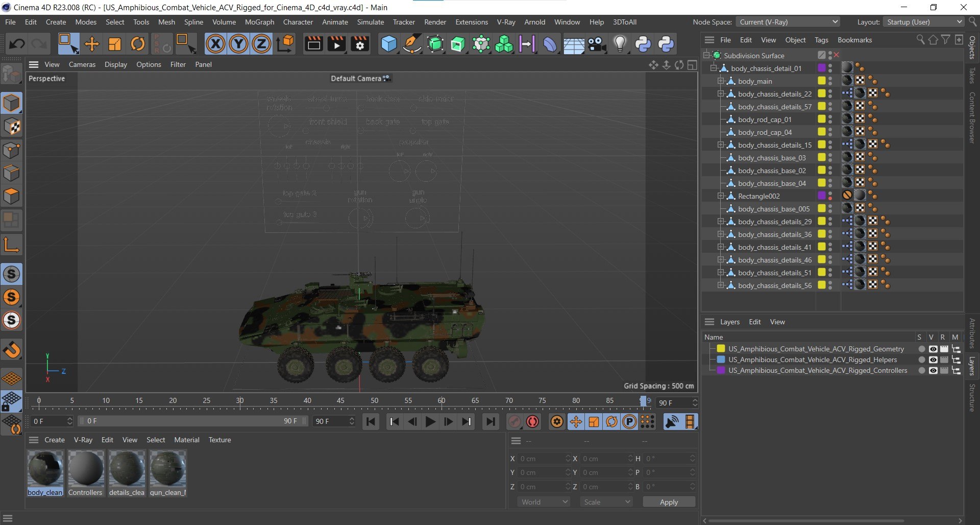
Task: Click Object Manager search magnifier
Action: tap(920, 40)
